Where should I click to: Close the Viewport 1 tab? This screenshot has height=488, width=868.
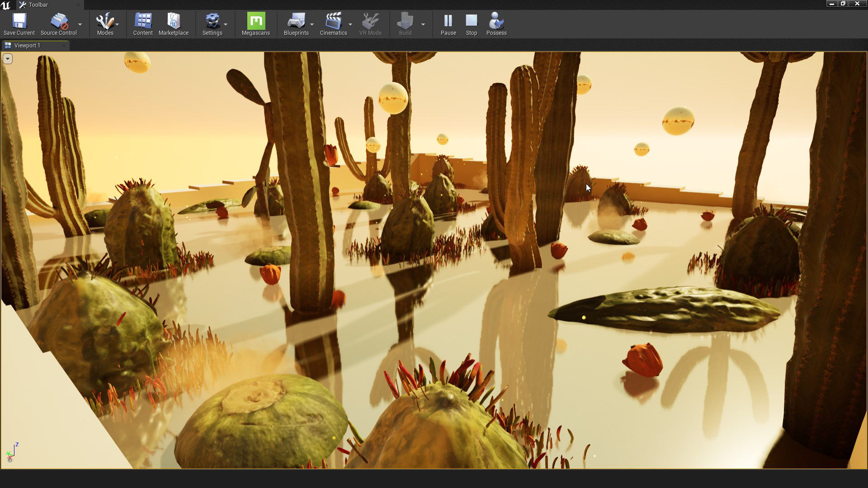pos(64,46)
